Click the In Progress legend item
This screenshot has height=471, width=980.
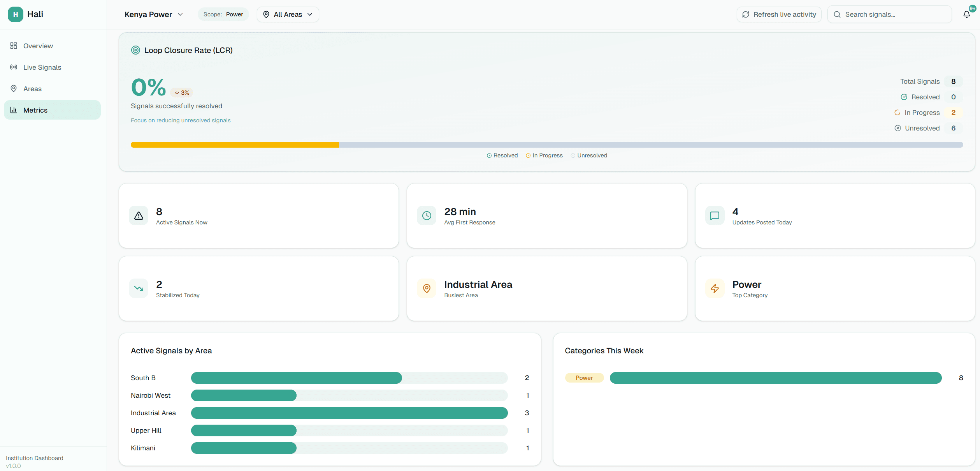[544, 155]
